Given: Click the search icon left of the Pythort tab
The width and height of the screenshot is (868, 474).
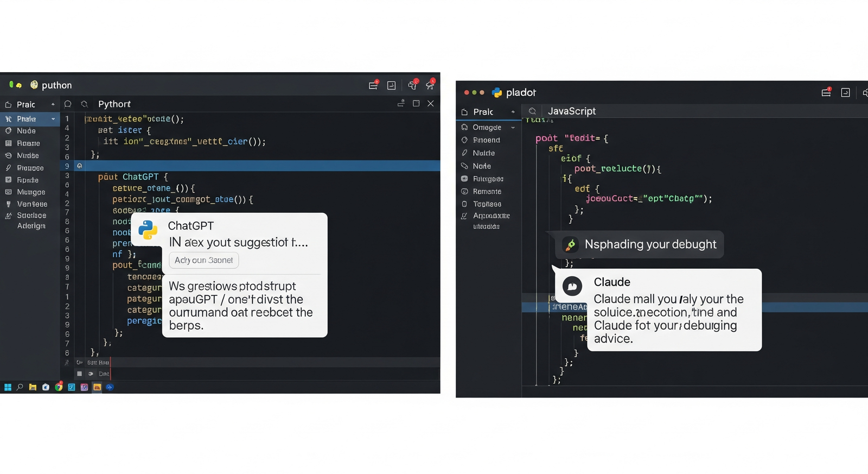Looking at the screenshot, I should click(85, 104).
